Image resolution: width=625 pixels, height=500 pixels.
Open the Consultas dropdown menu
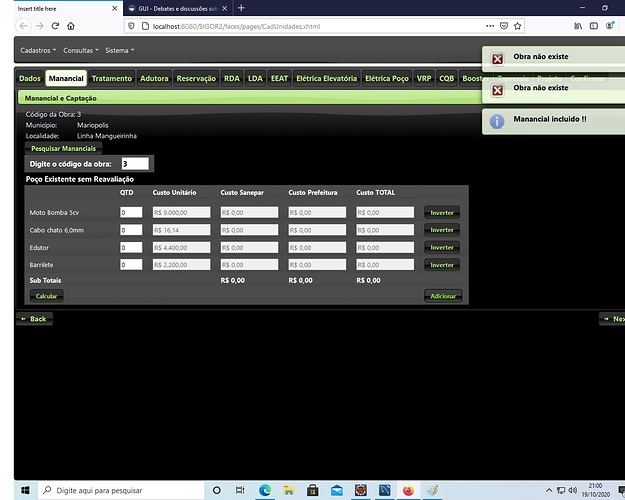pos(81,50)
